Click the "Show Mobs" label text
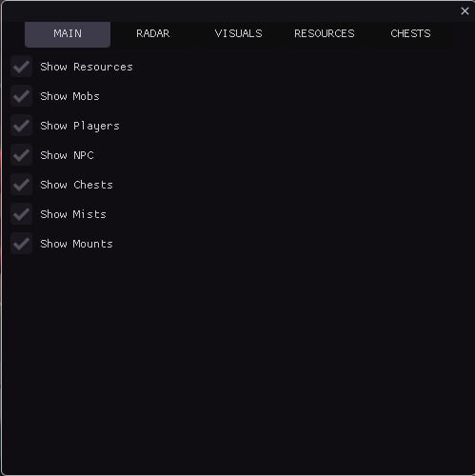 point(69,96)
